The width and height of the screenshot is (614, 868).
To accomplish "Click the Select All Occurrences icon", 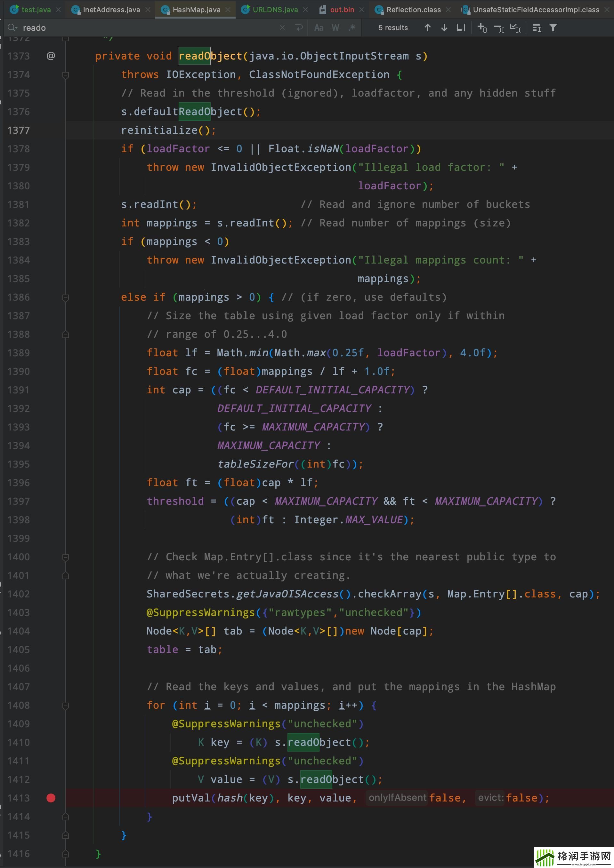I will pos(515,28).
